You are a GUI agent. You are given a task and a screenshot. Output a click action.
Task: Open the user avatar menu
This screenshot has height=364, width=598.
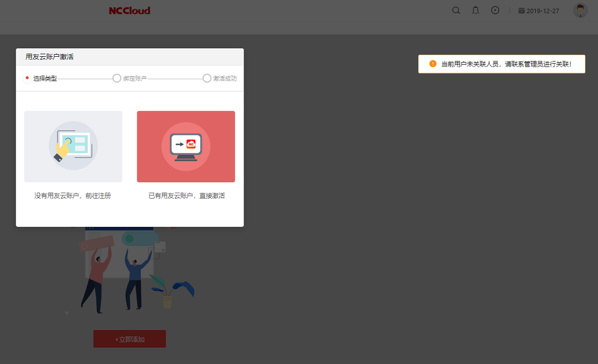coord(581,11)
